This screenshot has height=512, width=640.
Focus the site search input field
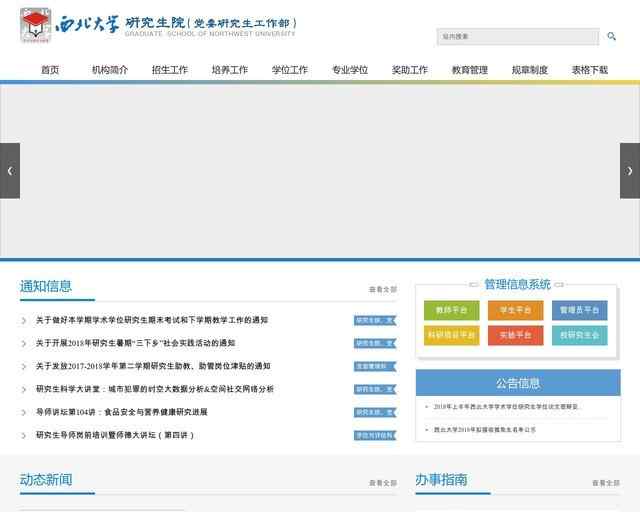click(x=518, y=36)
